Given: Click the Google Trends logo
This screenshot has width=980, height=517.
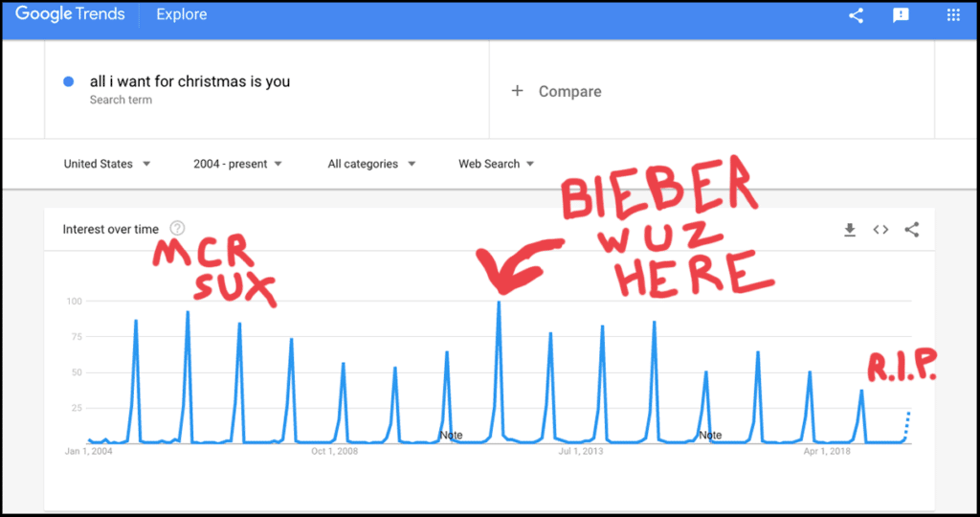Looking at the screenshot, I should [70, 14].
